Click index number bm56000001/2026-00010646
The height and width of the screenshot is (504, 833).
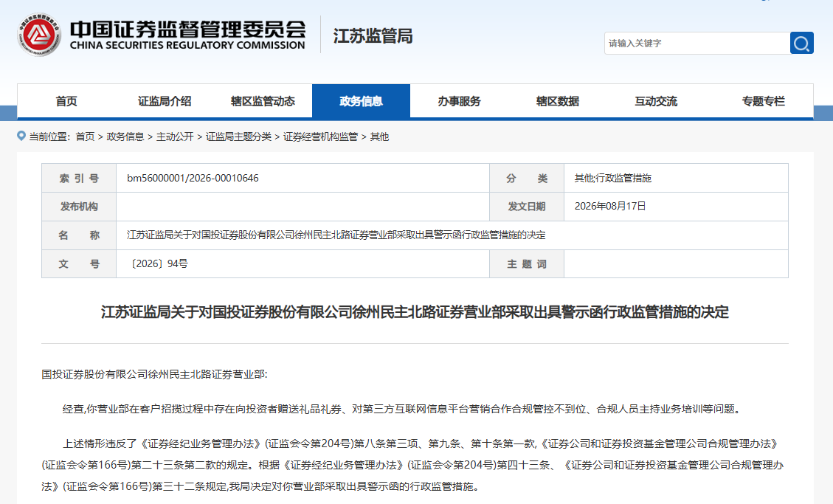pos(193,179)
